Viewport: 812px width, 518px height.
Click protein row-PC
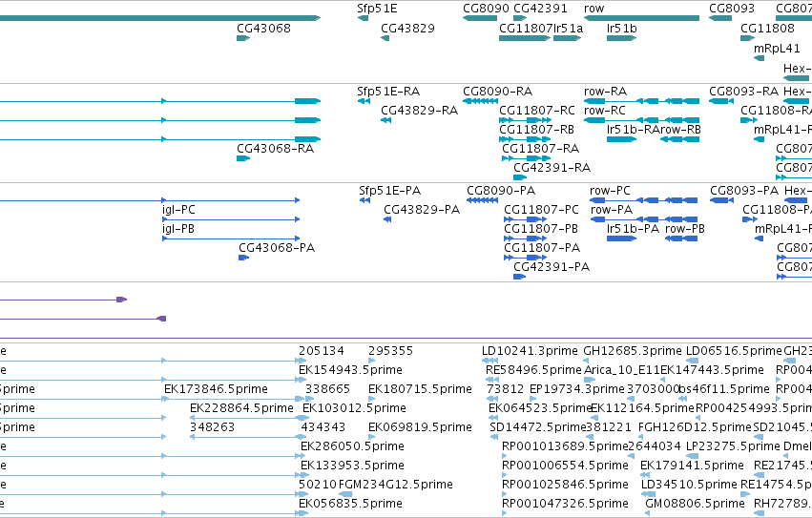[610, 191]
